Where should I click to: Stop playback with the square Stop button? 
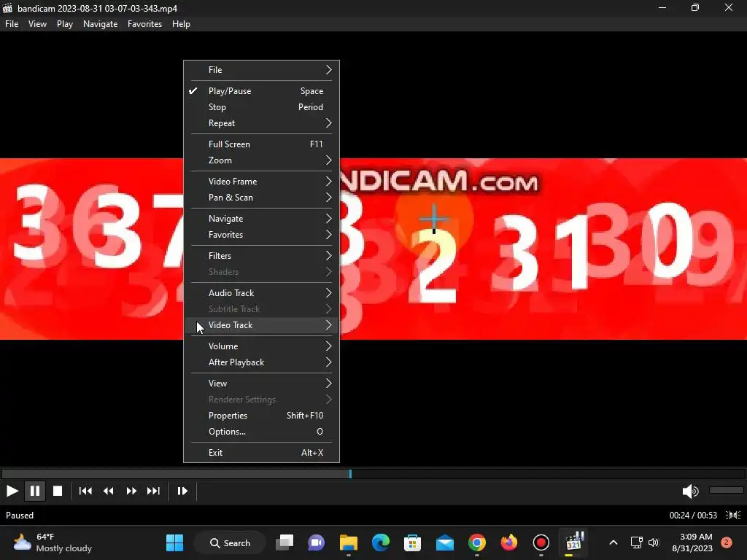58,491
